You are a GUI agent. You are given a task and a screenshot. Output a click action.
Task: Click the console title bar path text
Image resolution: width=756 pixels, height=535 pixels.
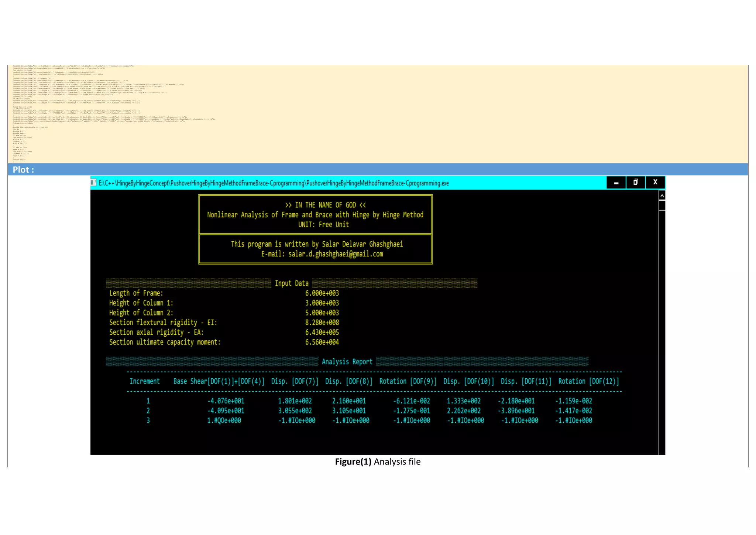pyautogui.click(x=274, y=183)
